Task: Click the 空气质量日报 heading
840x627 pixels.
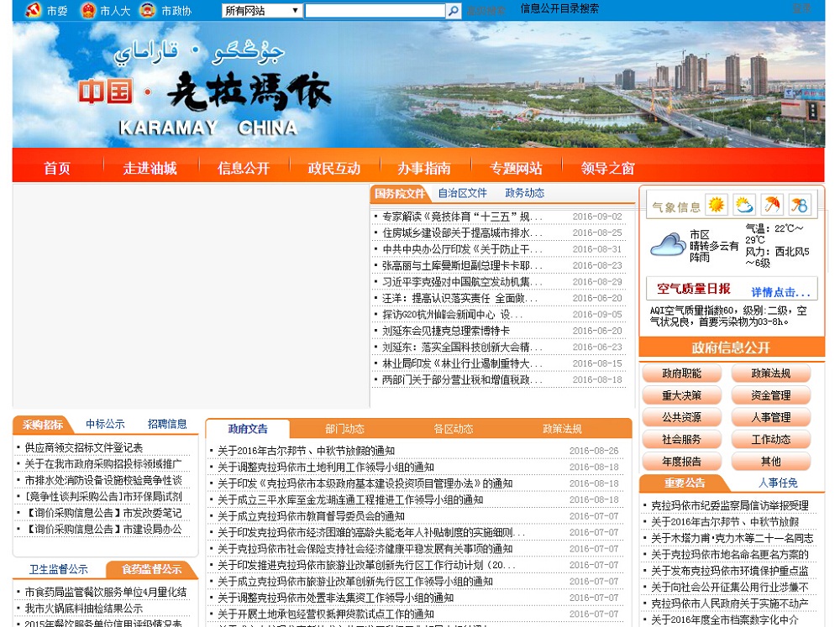Action: [x=694, y=289]
